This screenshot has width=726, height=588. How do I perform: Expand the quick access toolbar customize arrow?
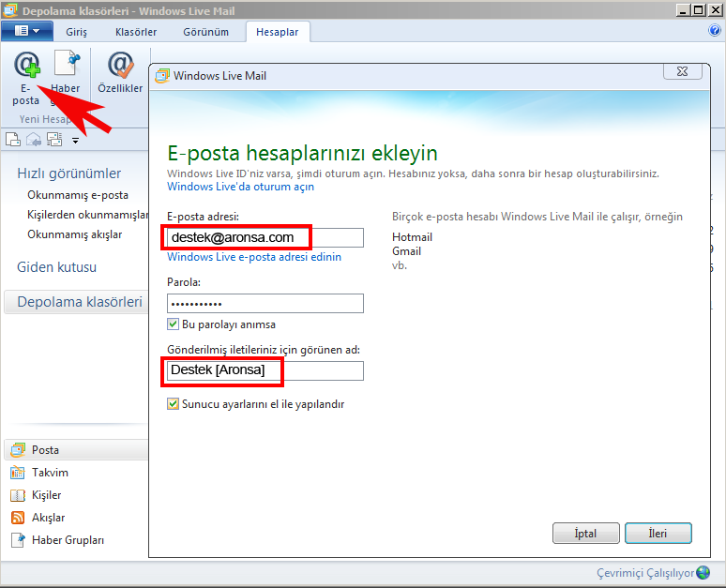[75, 142]
